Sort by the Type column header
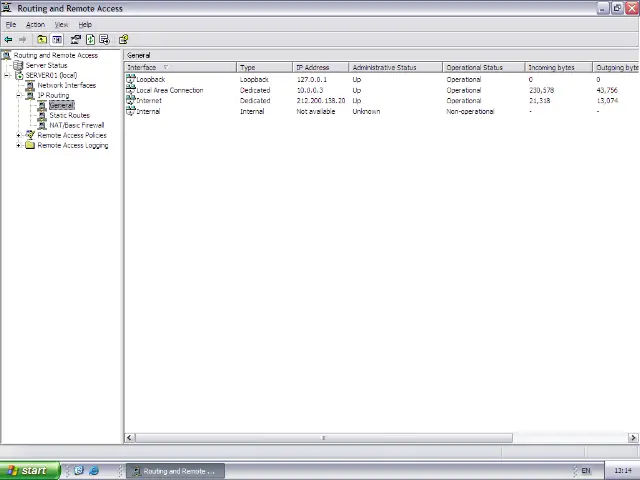 click(264, 67)
